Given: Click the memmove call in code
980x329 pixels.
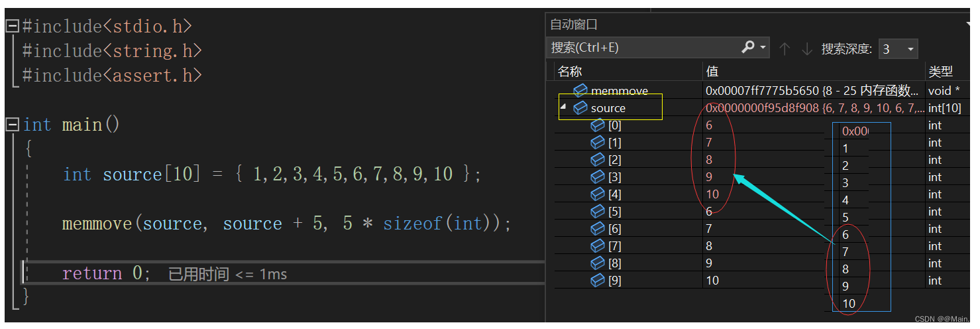Looking at the screenshot, I should coord(97,224).
